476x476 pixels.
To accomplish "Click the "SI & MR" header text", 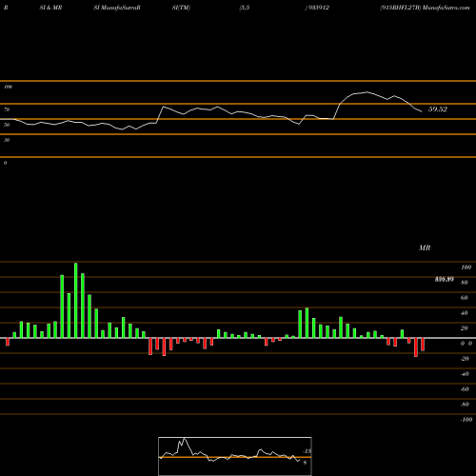I will pyautogui.click(x=50, y=8).
